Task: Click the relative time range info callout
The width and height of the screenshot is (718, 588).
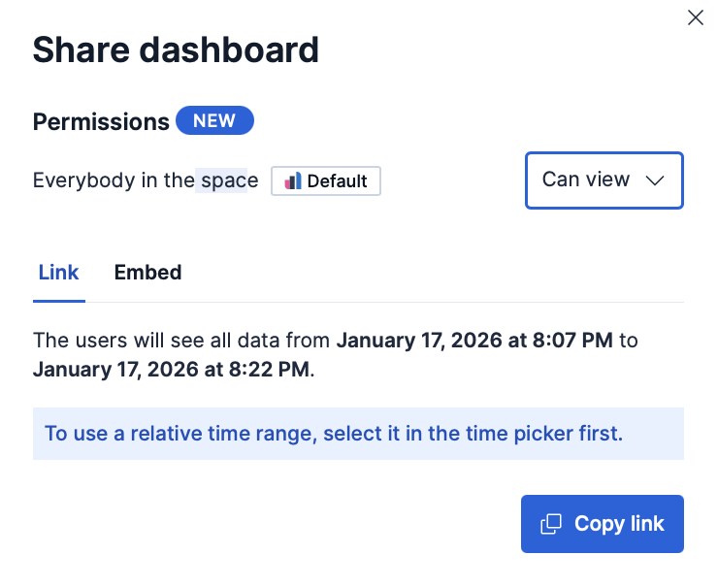Action: [x=358, y=434]
